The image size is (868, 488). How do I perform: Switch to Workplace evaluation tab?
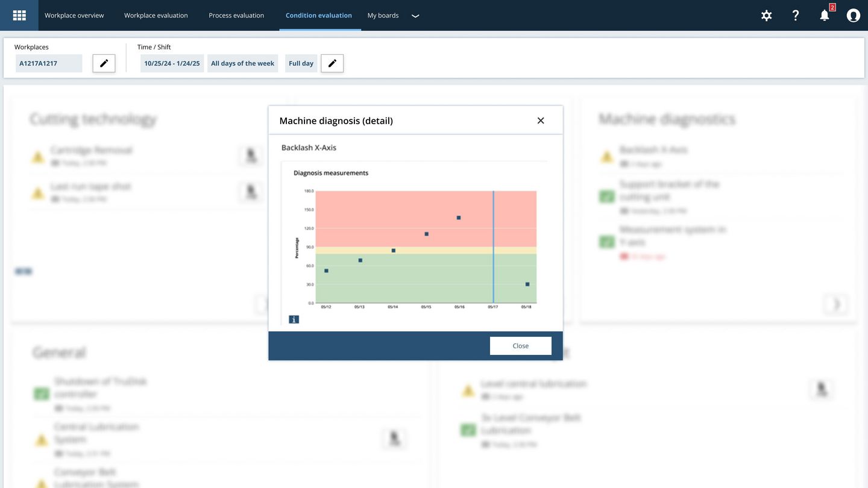[156, 16]
